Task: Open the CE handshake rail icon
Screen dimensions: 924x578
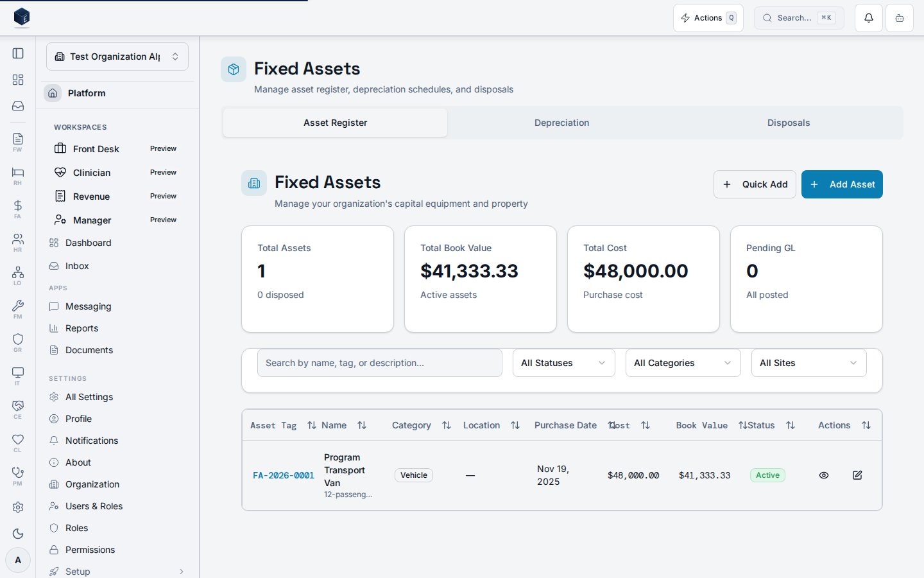Action: (18, 409)
